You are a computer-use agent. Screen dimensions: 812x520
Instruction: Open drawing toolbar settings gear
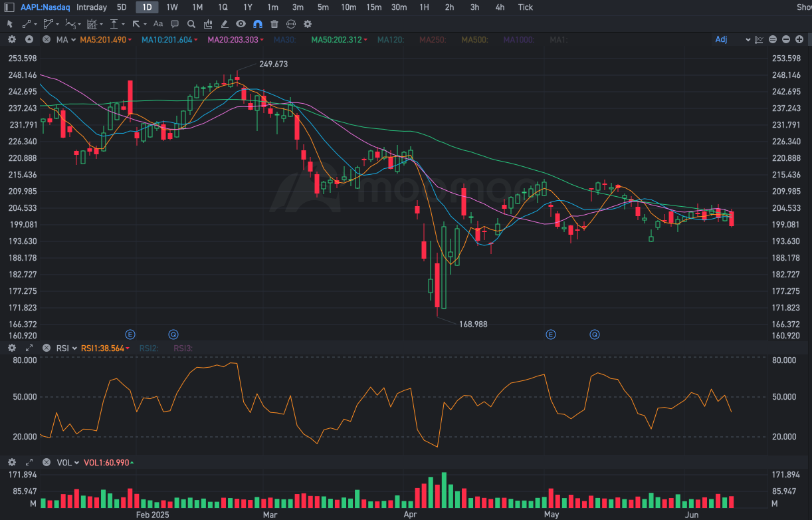[x=308, y=24]
